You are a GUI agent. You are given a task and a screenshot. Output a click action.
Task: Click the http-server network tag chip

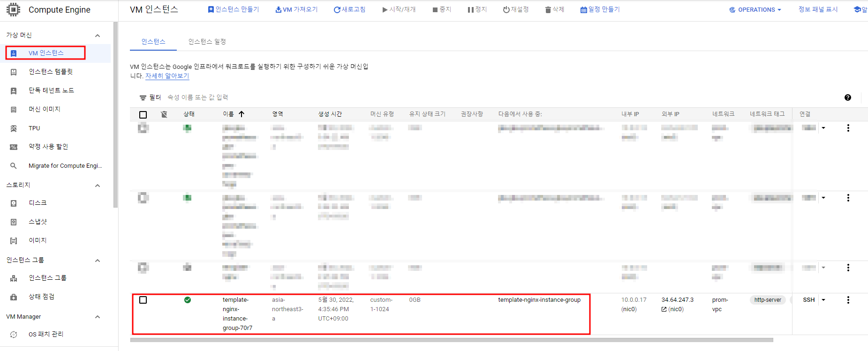pos(768,300)
